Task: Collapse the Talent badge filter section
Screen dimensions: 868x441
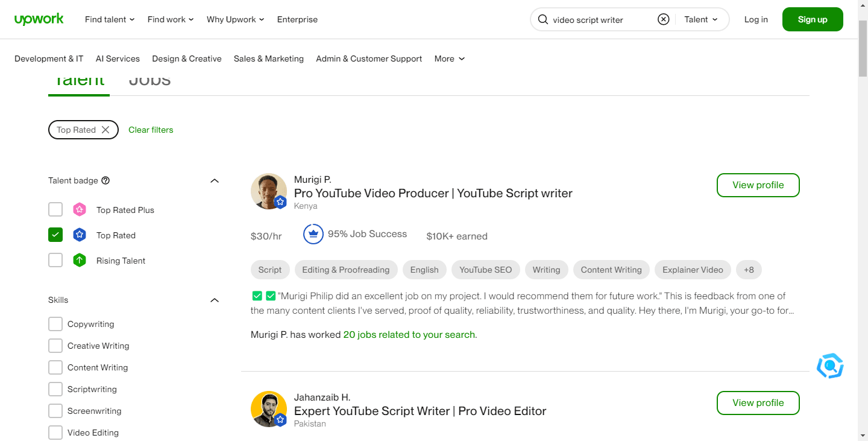Action: click(215, 180)
